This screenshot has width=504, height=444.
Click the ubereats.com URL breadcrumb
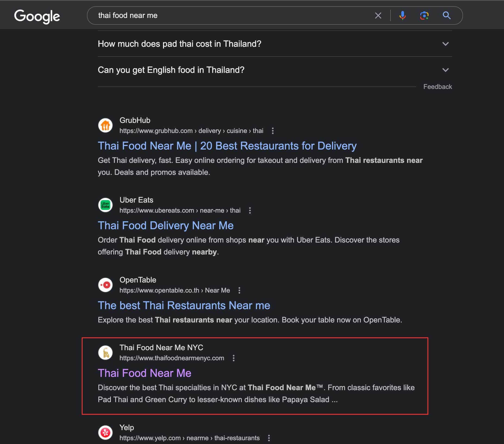pyautogui.click(x=180, y=210)
